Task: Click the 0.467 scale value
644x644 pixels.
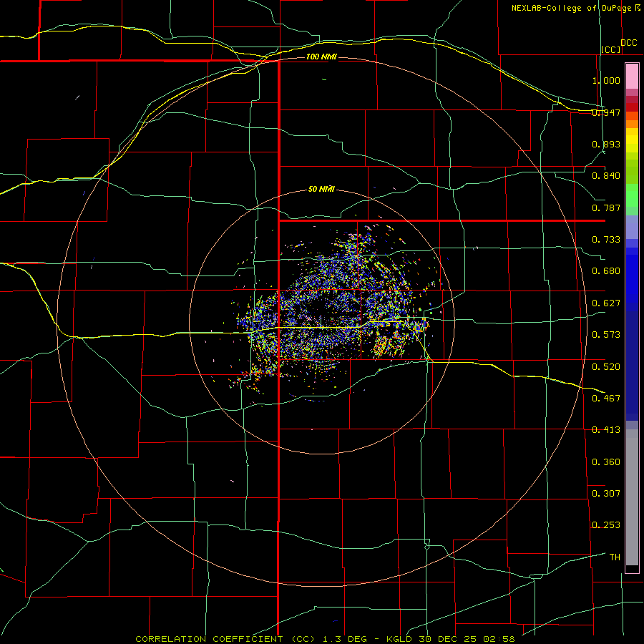Action: pos(606,398)
